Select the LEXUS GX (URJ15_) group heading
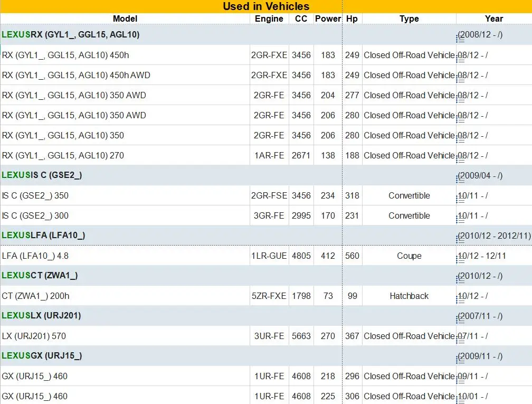This screenshot has width=532, height=404. tap(42, 355)
